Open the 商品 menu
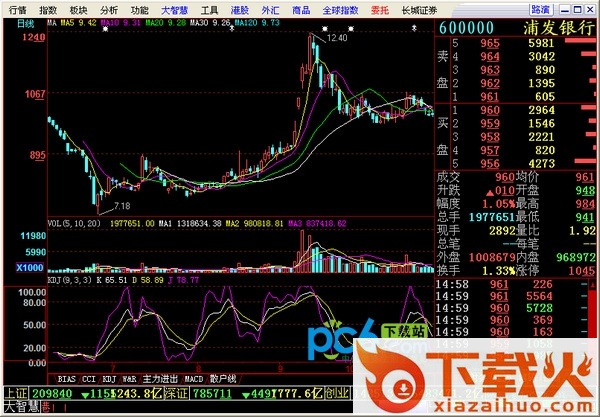The width and height of the screenshot is (600, 417). tap(301, 10)
